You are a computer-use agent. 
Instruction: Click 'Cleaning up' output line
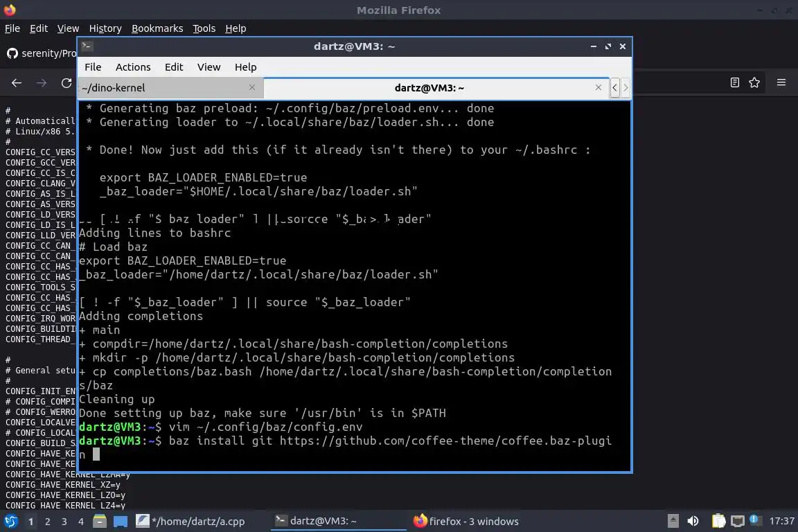(116, 399)
